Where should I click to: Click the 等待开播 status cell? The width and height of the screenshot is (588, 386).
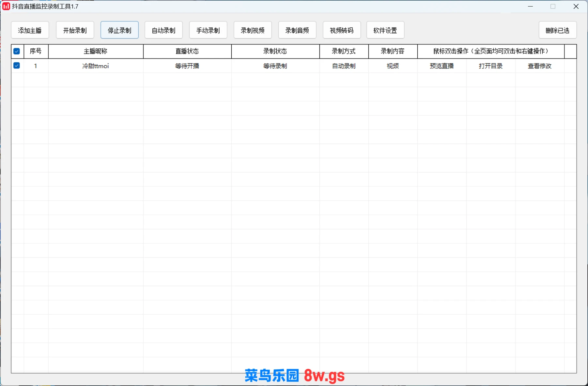coord(187,66)
